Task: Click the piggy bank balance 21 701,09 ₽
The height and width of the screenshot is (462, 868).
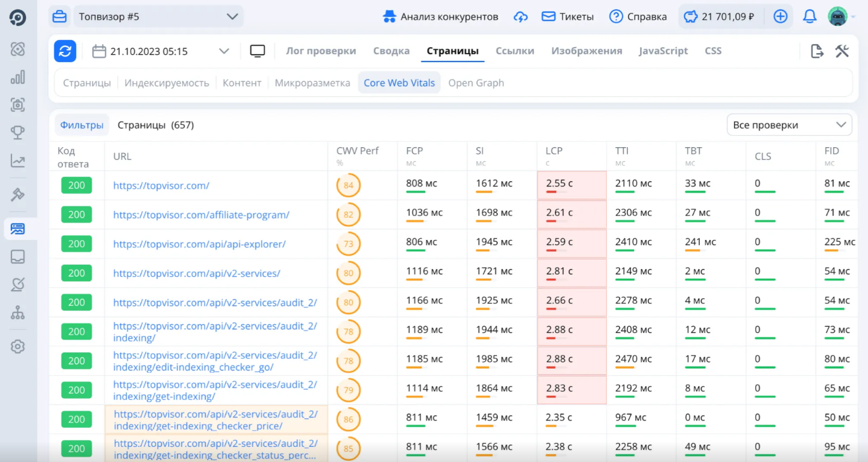Action: point(719,17)
